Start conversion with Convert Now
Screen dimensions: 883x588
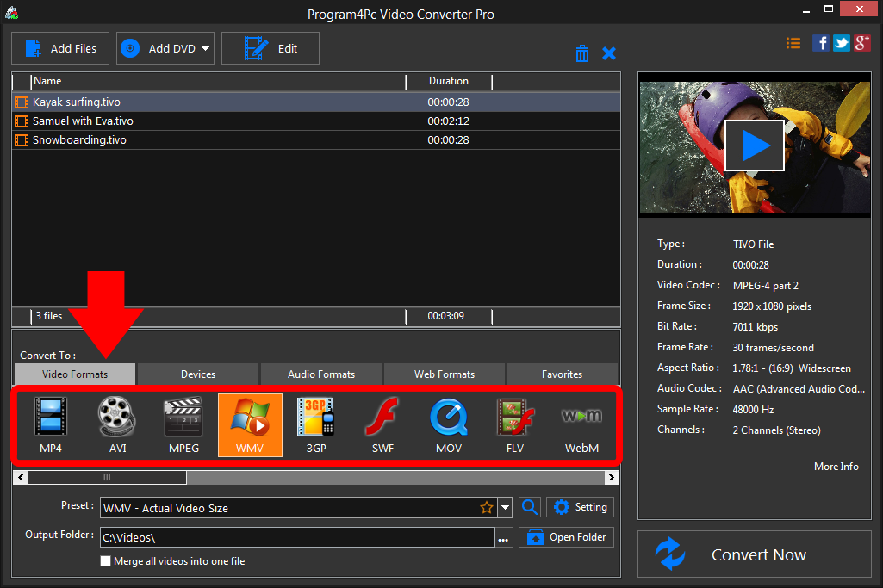click(x=755, y=554)
